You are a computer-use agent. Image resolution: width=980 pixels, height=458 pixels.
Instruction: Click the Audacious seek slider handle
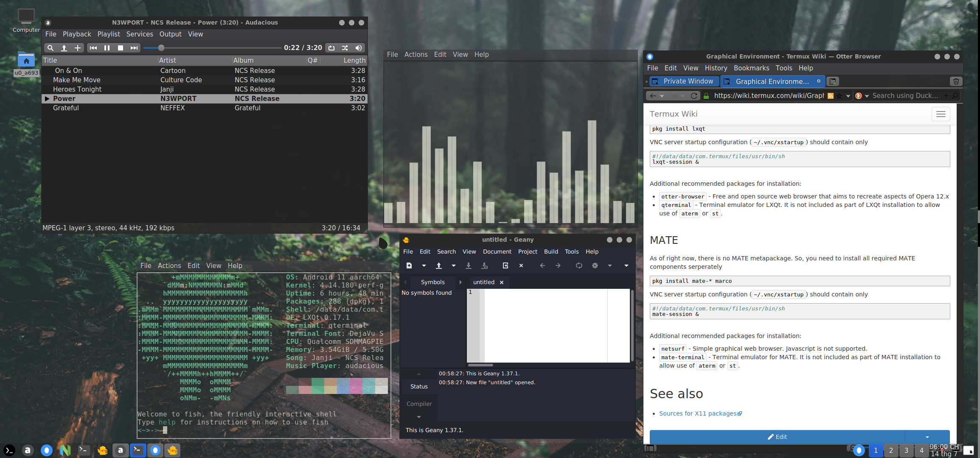161,48
